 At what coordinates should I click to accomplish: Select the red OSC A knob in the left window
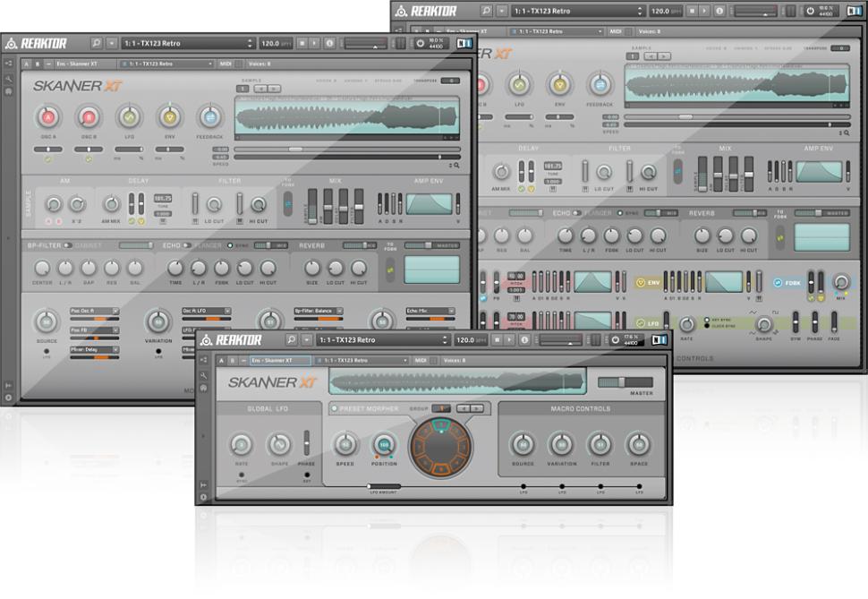click(x=48, y=117)
